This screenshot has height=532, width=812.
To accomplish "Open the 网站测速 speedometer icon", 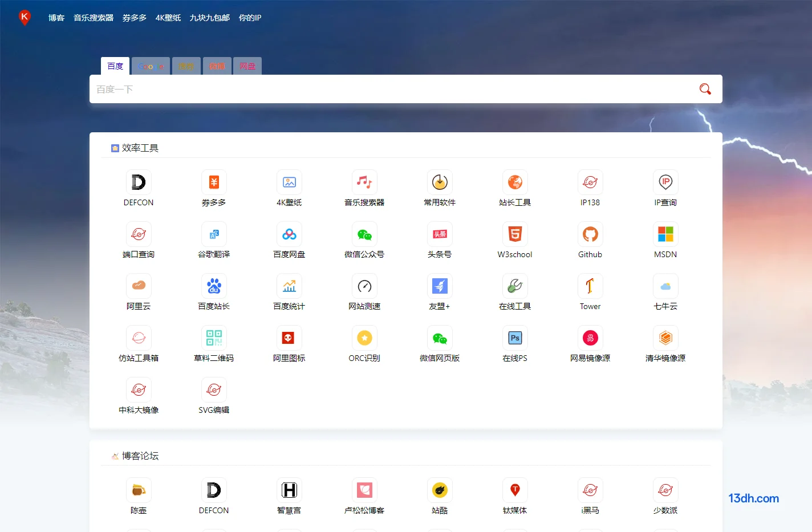I will [x=364, y=286].
